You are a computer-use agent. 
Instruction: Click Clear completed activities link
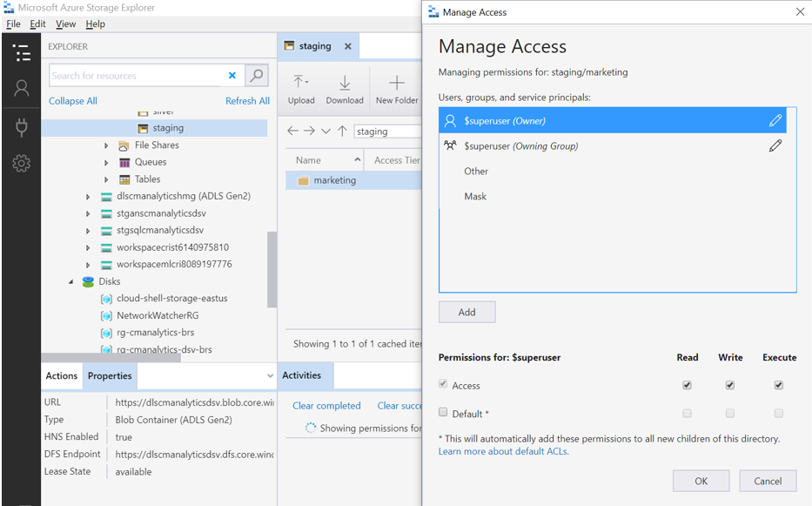point(326,406)
